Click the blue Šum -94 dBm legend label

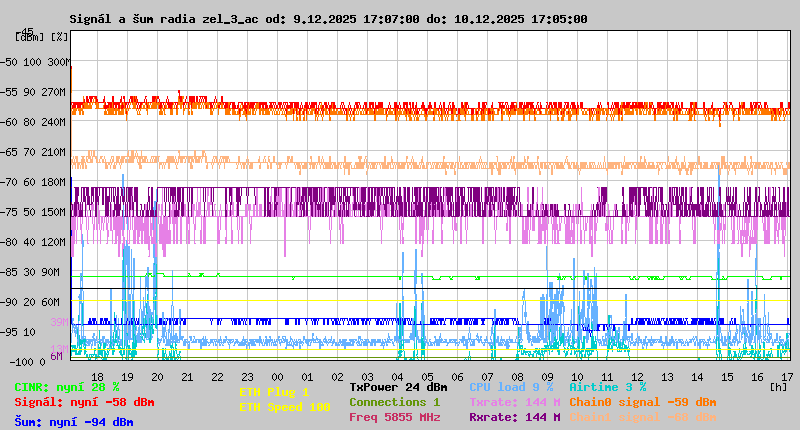coord(74,422)
